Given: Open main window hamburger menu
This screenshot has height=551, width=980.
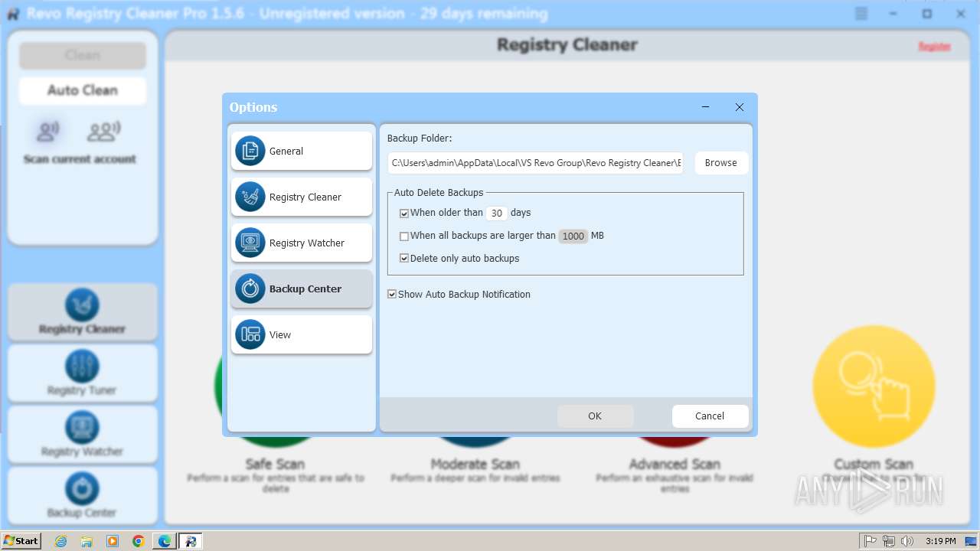Looking at the screenshot, I should tap(861, 14).
